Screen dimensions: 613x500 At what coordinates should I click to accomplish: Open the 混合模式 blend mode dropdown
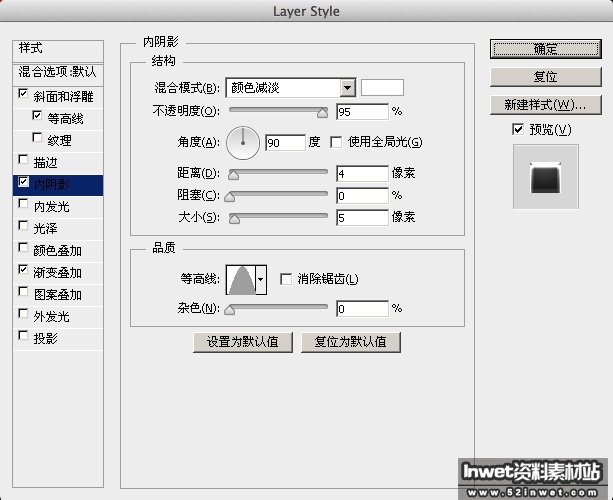click(290, 88)
